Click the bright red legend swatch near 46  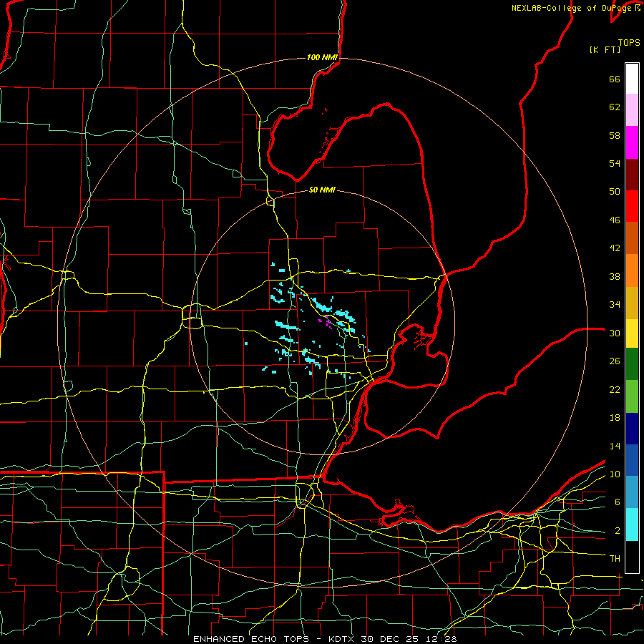[x=632, y=206]
